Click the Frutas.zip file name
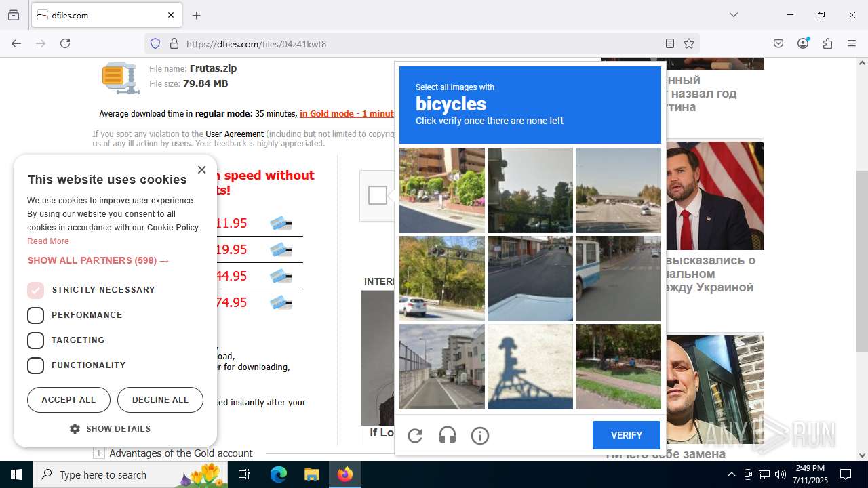 point(213,68)
